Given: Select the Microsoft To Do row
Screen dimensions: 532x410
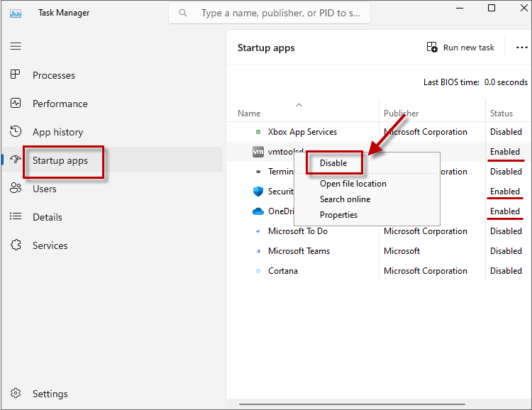Looking at the screenshot, I should [379, 231].
